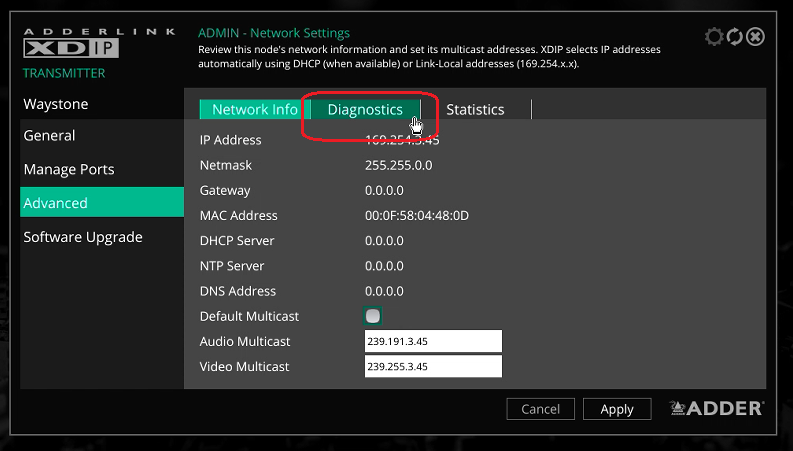The height and width of the screenshot is (451, 793).
Task: Select the Network Info tab
Action: tap(255, 110)
